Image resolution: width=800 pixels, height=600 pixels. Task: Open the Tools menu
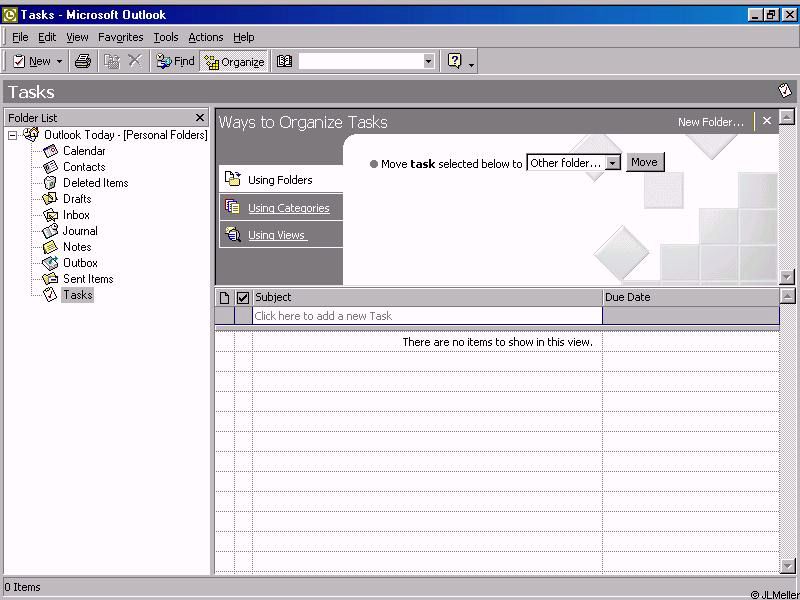point(165,37)
